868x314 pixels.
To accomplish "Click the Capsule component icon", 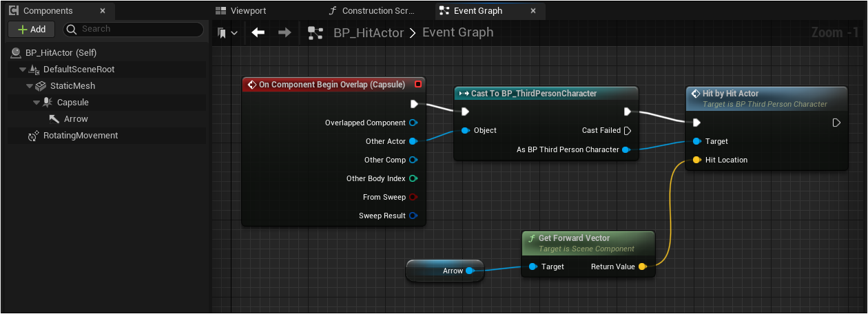I will 48,103.
